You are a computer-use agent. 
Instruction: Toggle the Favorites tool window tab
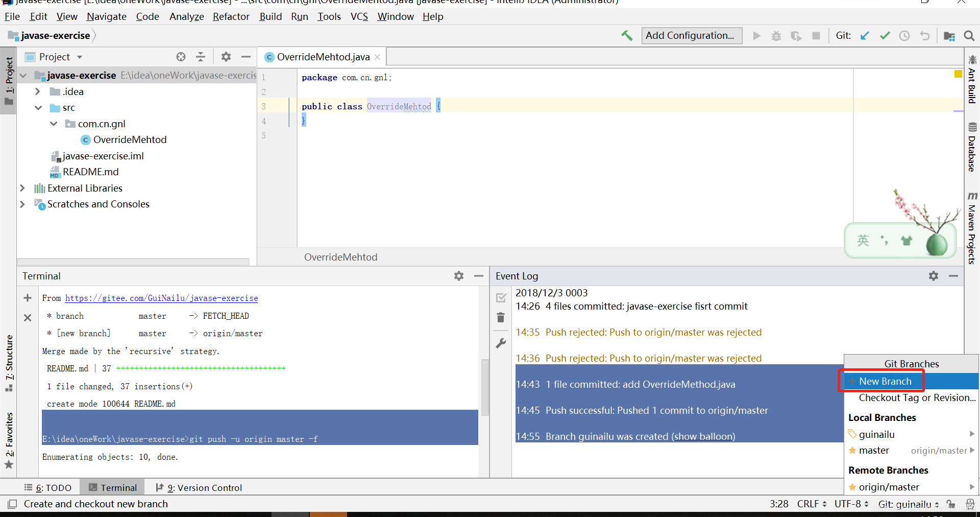click(9, 440)
